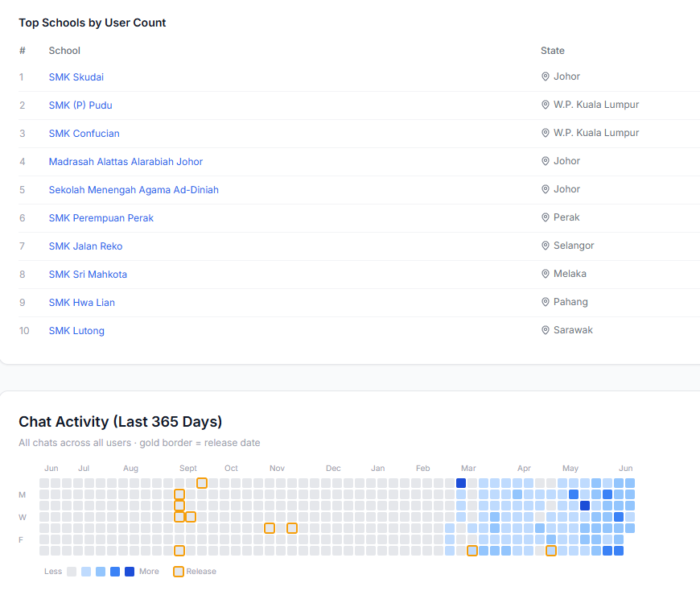700x595 pixels.
Task: Click pin icon in Ad-Diniah row
Action: (545, 189)
